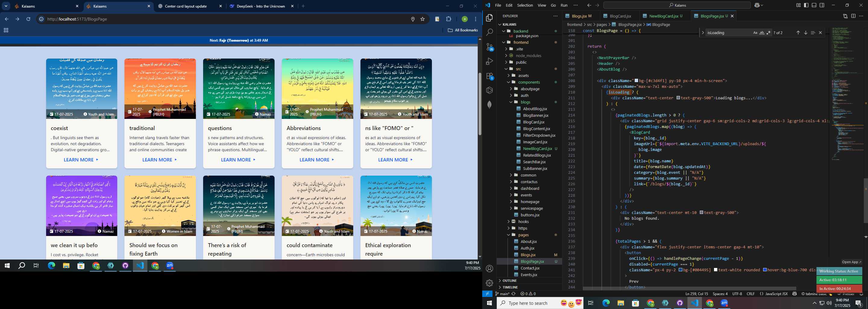This screenshot has height=309, width=868.
Task: Expand the Toggle Replace arrow in the find widget
Action: click(x=703, y=33)
